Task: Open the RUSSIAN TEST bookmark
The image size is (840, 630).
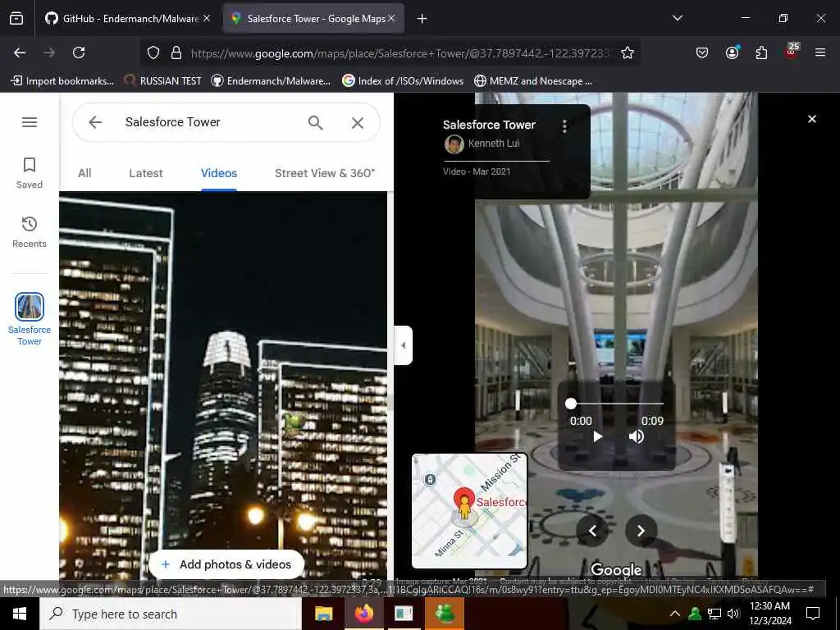Action: (x=163, y=81)
